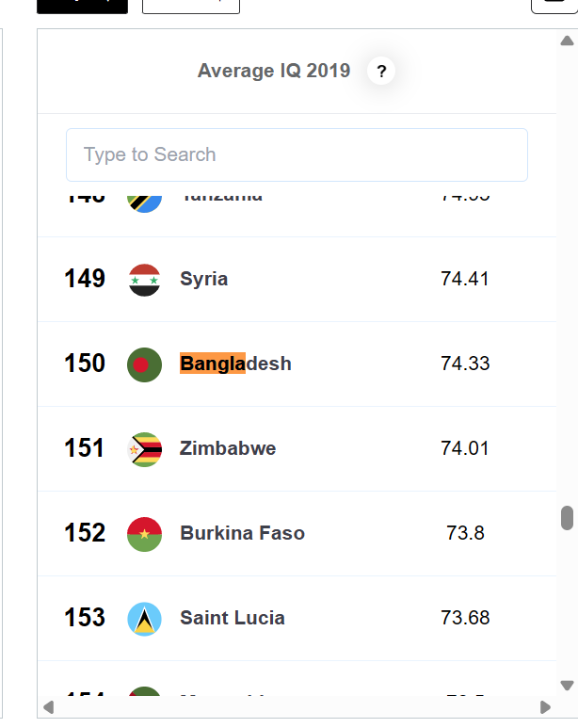Click the vertical scrollbar thumb

coord(567,518)
